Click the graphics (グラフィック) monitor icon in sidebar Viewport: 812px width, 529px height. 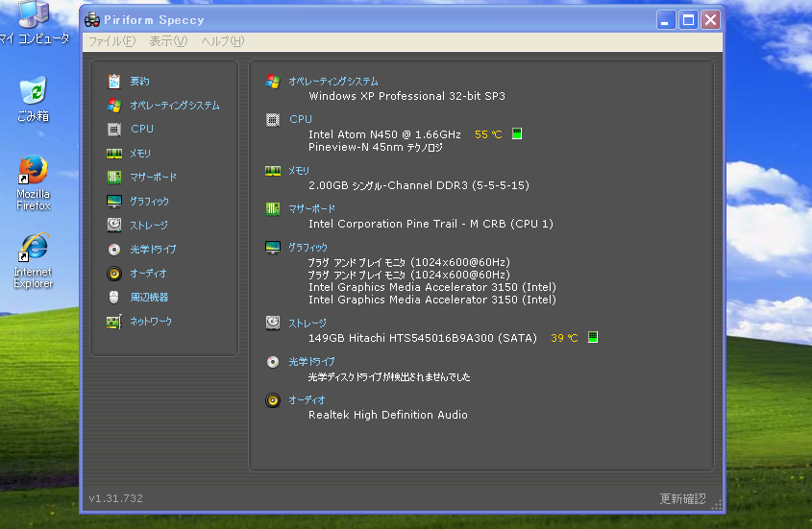tap(114, 201)
